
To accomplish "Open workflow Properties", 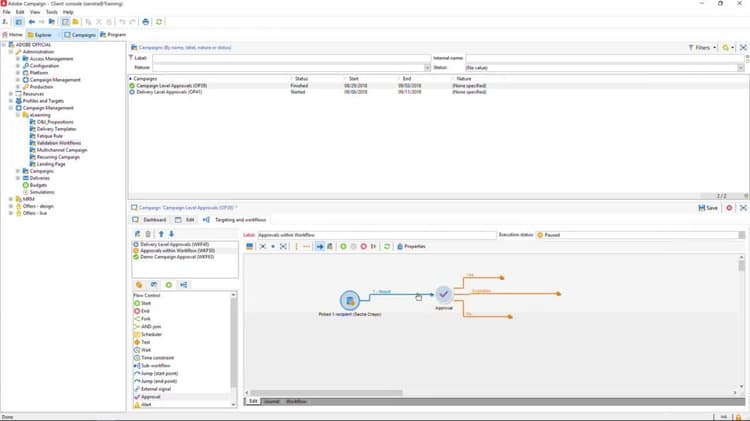I will 411,246.
